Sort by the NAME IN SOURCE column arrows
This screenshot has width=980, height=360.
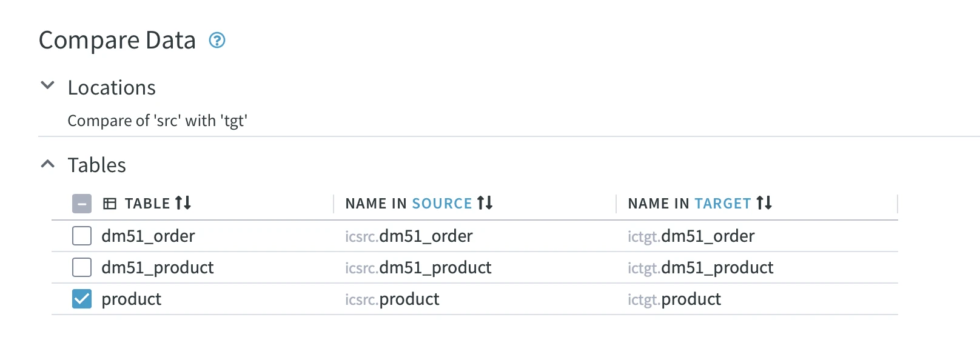485,203
